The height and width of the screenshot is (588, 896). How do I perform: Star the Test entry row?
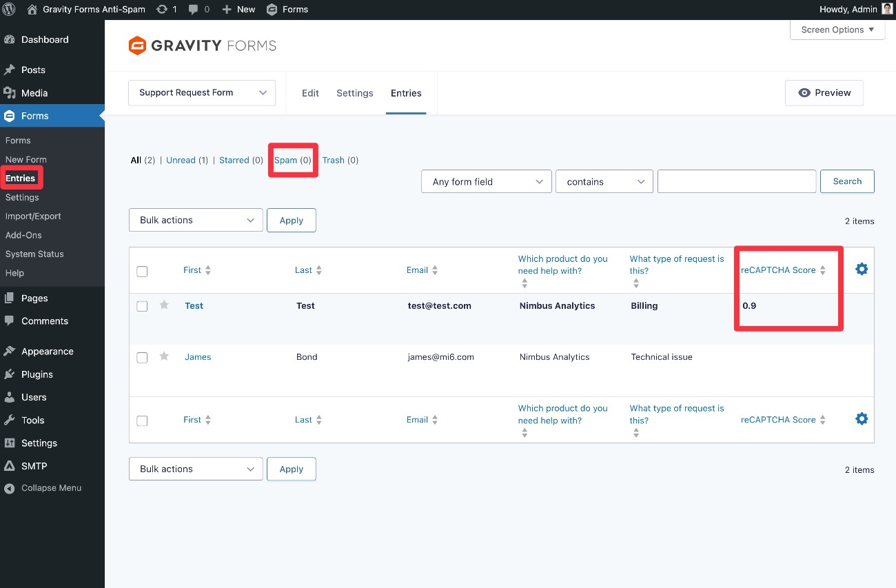coord(164,305)
